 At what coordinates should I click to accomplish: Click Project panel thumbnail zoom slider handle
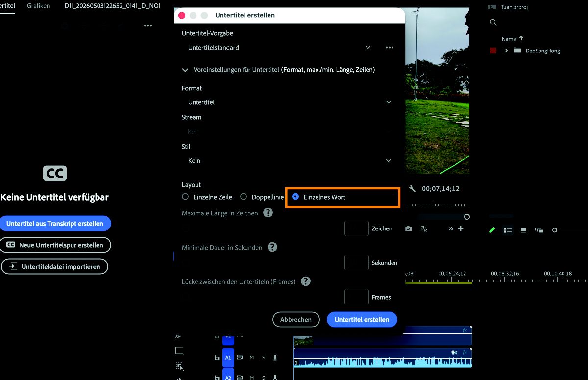pyautogui.click(x=555, y=230)
